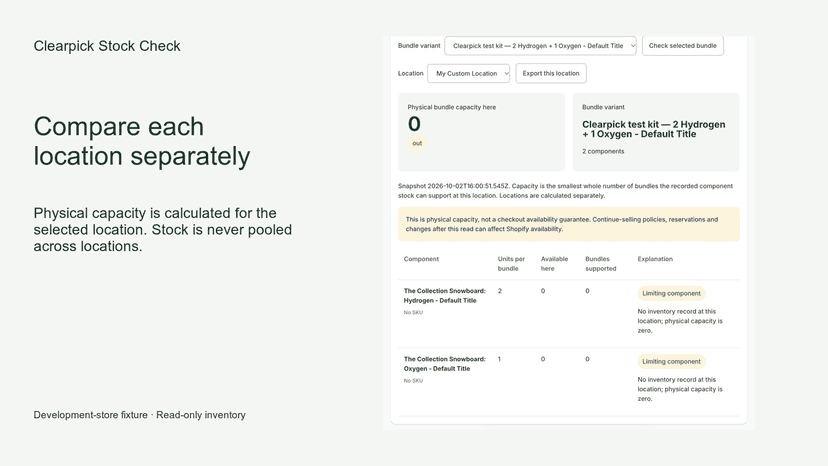Click 'Limiting component' badge in Hydrogen row
The height and width of the screenshot is (466, 828).
point(671,293)
